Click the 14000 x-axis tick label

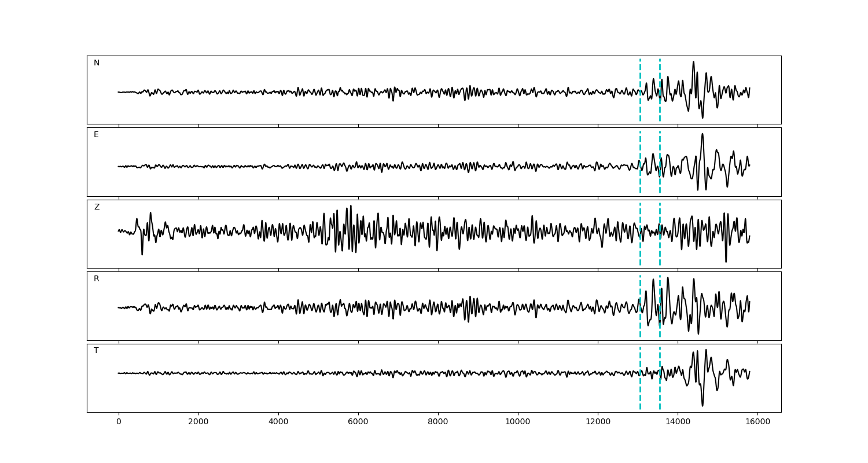(x=678, y=422)
